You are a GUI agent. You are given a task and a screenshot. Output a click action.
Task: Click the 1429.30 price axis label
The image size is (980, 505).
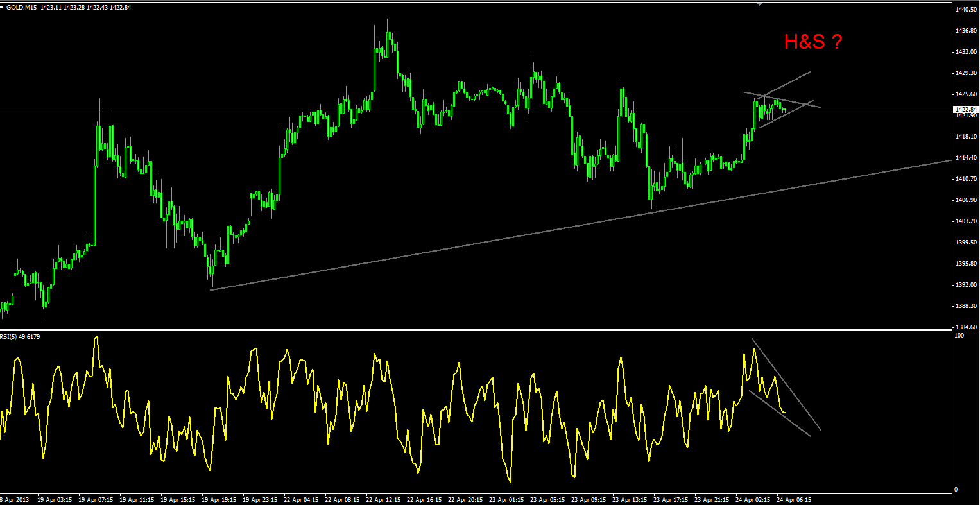tap(966, 73)
